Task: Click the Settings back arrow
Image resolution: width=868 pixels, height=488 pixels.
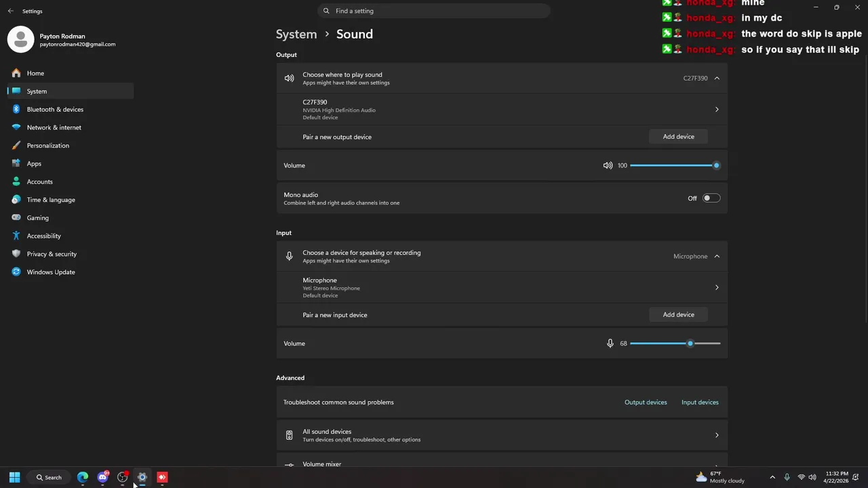Action: 10,11
